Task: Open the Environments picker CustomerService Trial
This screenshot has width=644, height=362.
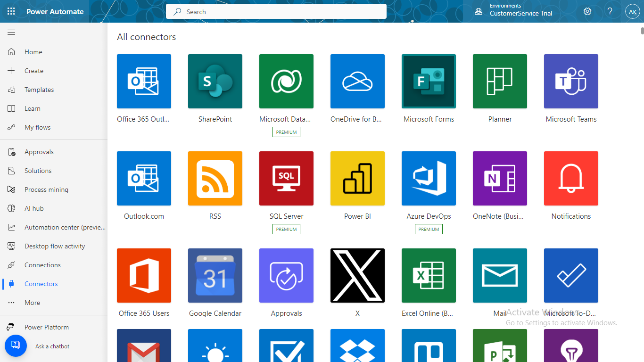Action: (x=520, y=11)
